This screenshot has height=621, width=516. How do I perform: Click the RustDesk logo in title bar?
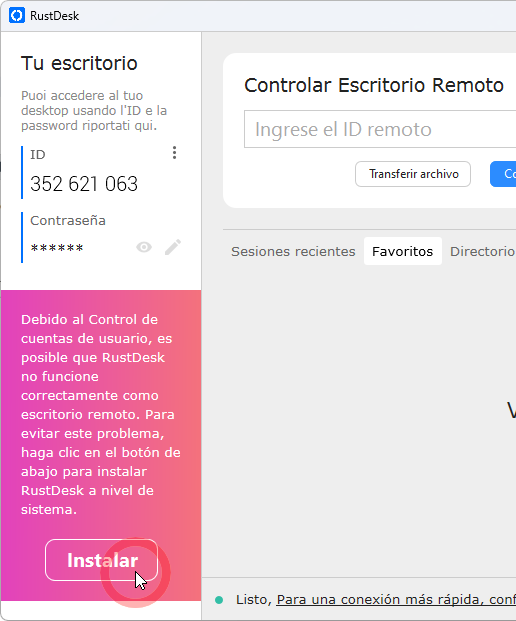(x=17, y=15)
